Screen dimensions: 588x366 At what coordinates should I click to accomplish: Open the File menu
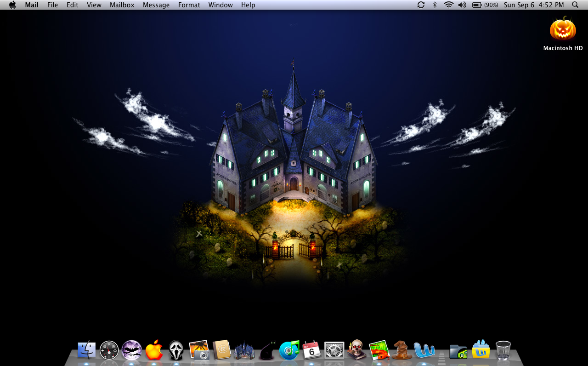pyautogui.click(x=52, y=5)
